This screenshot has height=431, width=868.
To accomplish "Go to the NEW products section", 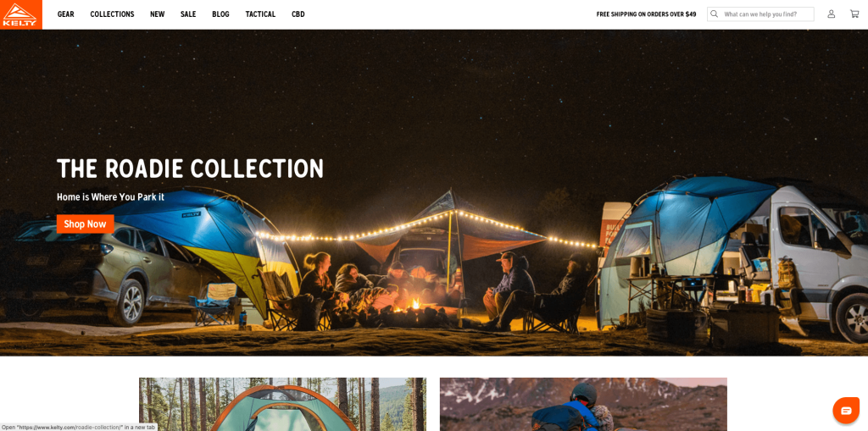I will pos(157,14).
